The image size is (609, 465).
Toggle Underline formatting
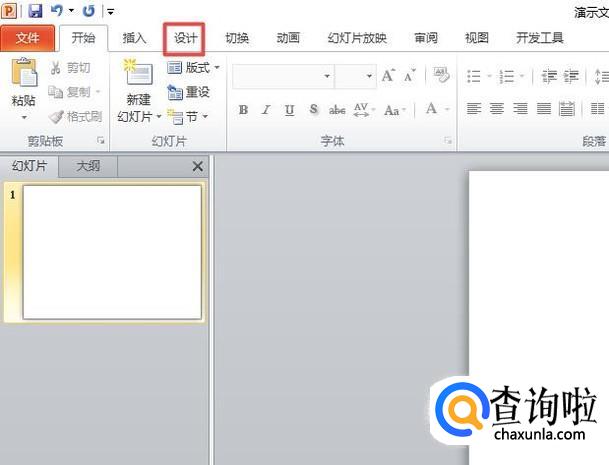[x=290, y=109]
